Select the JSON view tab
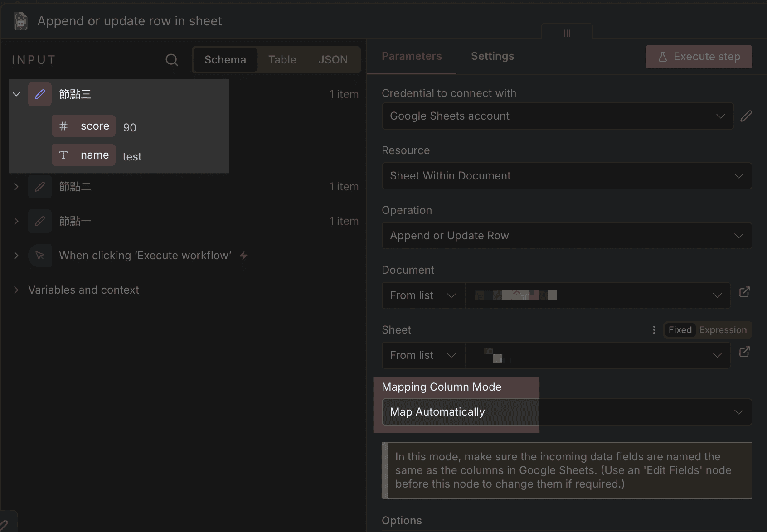The height and width of the screenshot is (532, 767). coord(333,60)
